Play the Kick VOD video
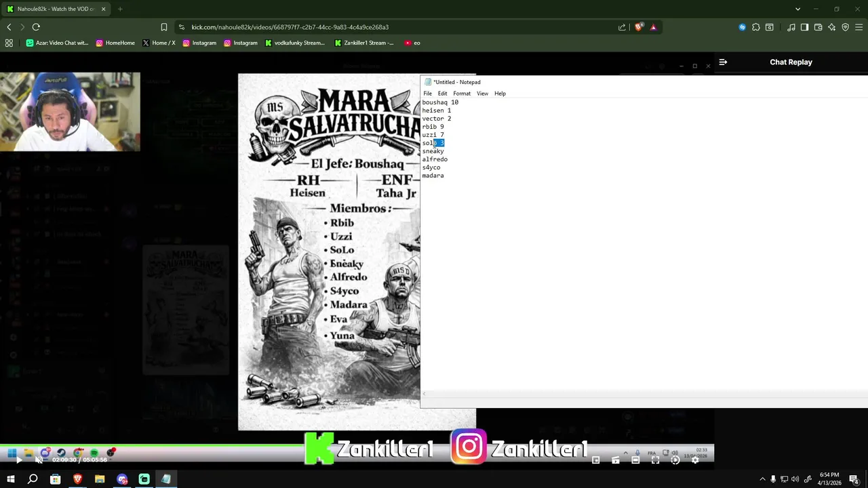Viewport: 868px width, 488px height. (18, 460)
